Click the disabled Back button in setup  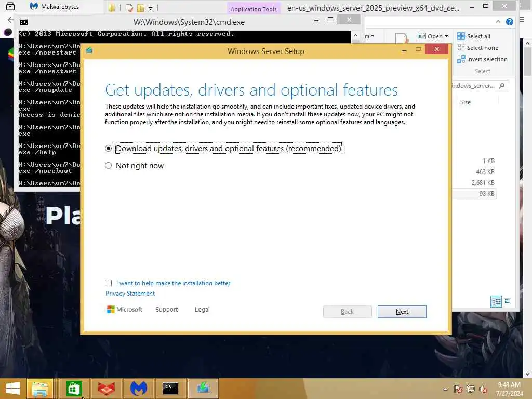point(347,312)
